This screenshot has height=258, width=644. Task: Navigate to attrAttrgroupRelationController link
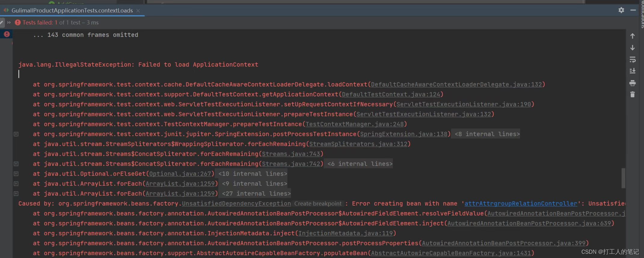pos(521,204)
